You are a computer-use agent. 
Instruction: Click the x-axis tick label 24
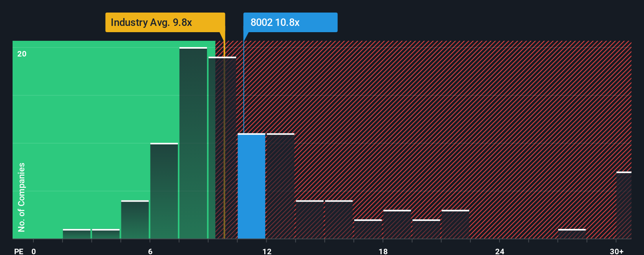(x=499, y=251)
